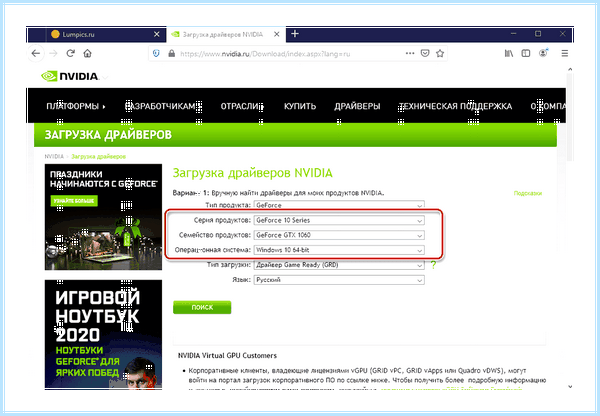Open the Firefox hamburger menu

coord(565,53)
